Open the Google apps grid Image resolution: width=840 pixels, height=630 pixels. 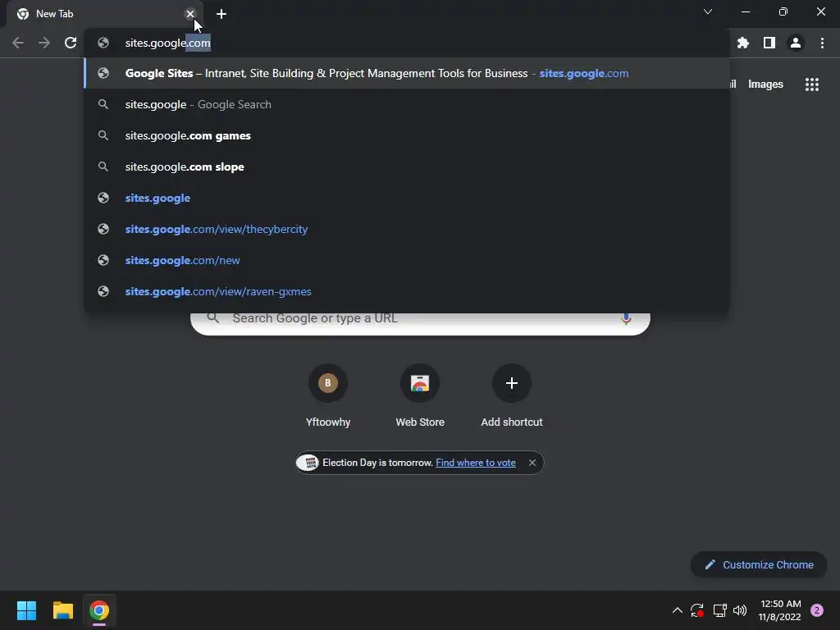pos(812,84)
